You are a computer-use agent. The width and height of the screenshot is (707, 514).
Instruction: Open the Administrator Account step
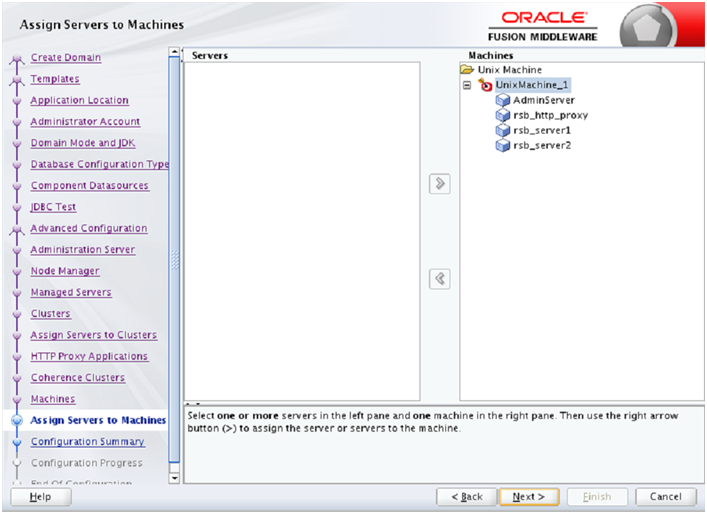(x=85, y=121)
